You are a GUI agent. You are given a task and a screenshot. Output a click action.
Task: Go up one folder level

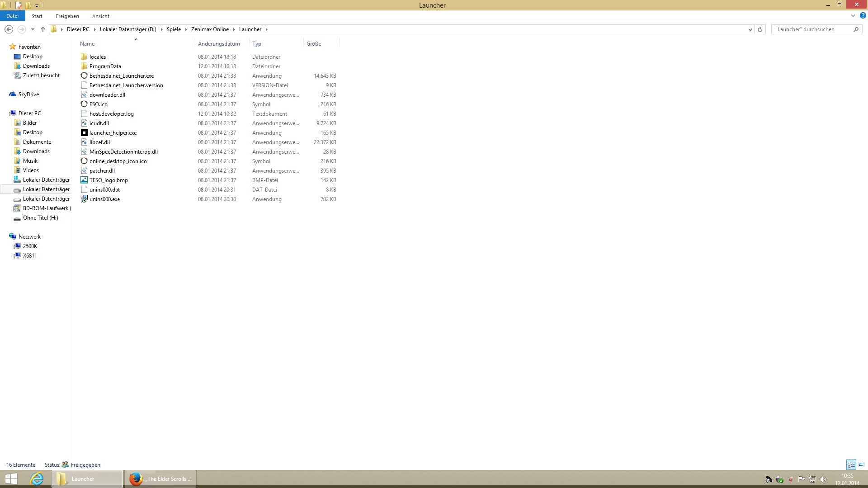click(x=43, y=29)
